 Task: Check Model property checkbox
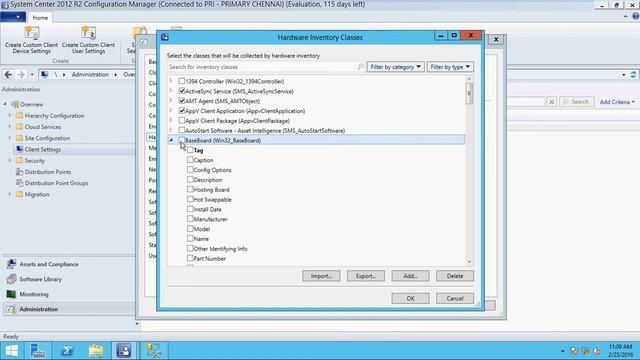coord(190,229)
